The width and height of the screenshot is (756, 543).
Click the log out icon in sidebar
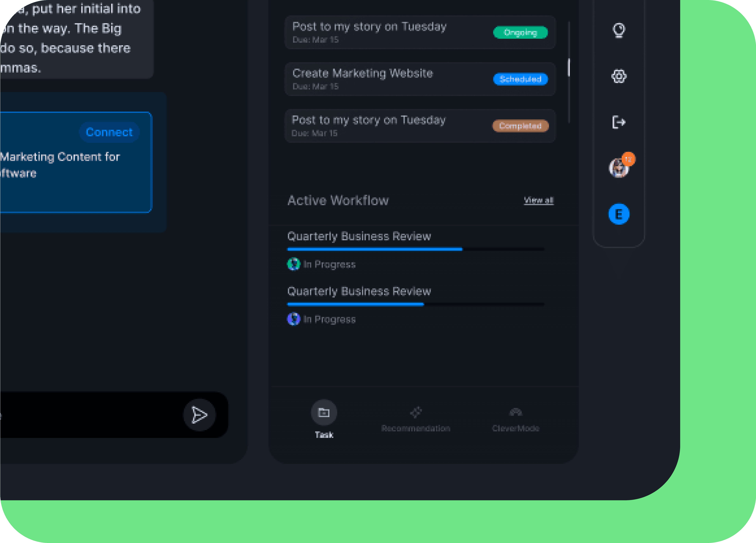(x=619, y=122)
